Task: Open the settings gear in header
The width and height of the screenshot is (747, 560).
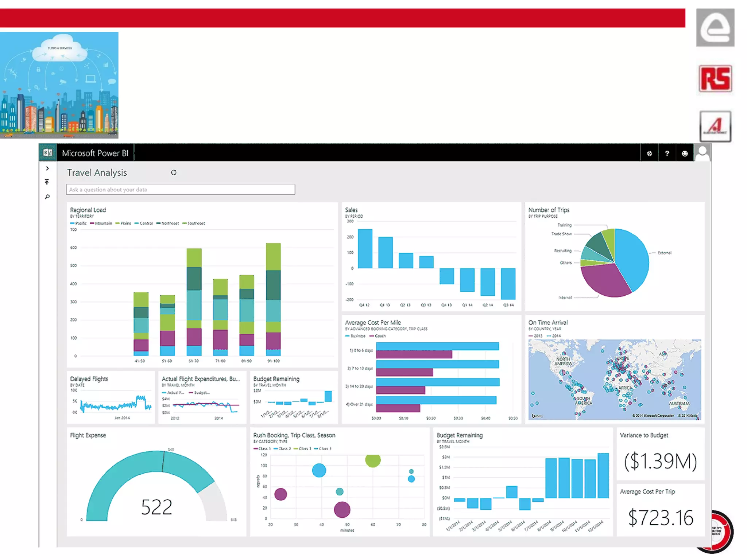Action: pos(649,153)
